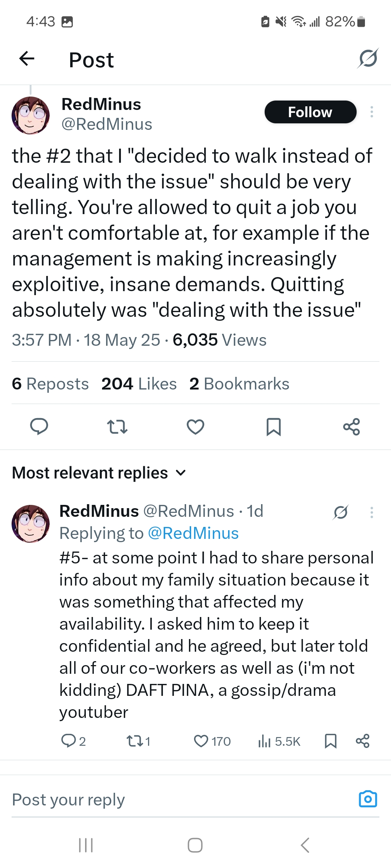Tap the Android home navigation button

[195, 845]
